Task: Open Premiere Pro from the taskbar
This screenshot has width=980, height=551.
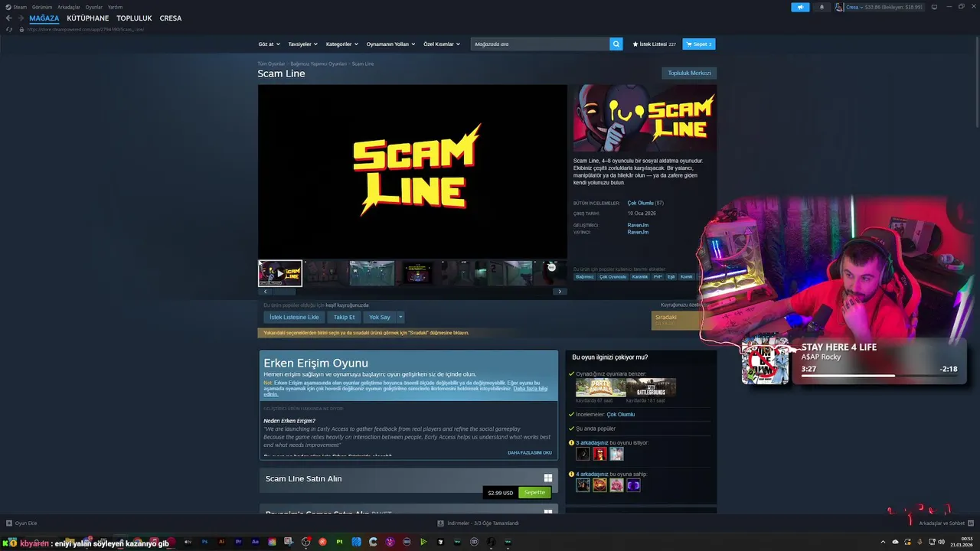Action: (239, 542)
